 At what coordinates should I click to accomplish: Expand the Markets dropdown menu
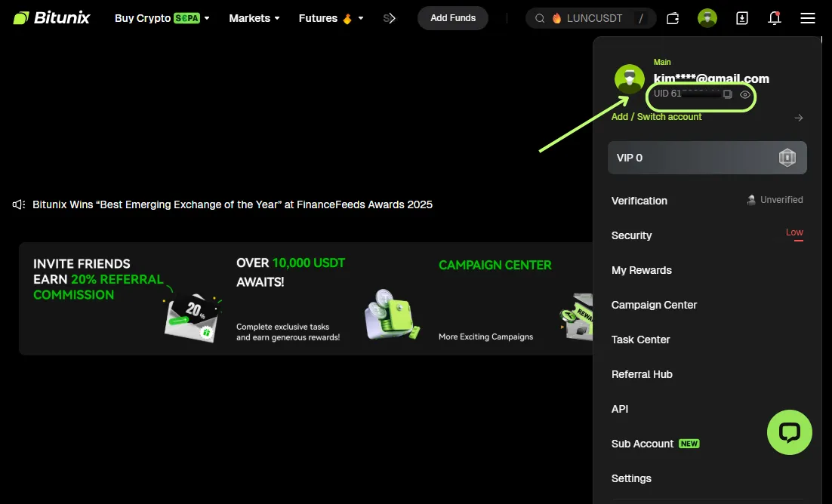254,18
